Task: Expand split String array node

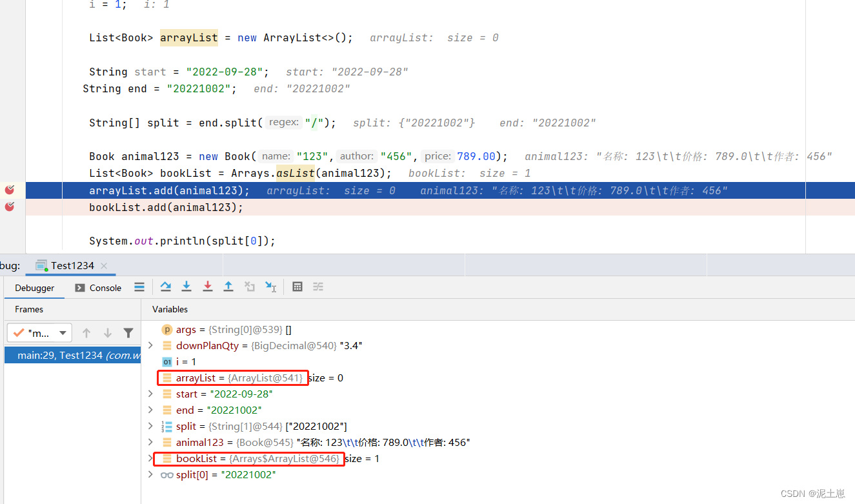Action: 150,426
